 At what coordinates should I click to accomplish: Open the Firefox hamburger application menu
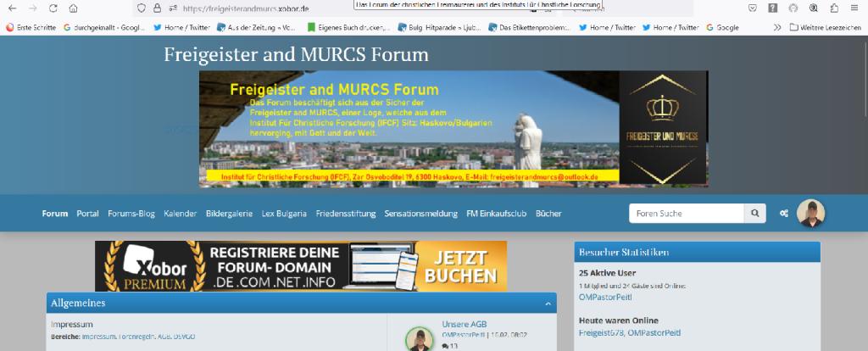click(854, 8)
